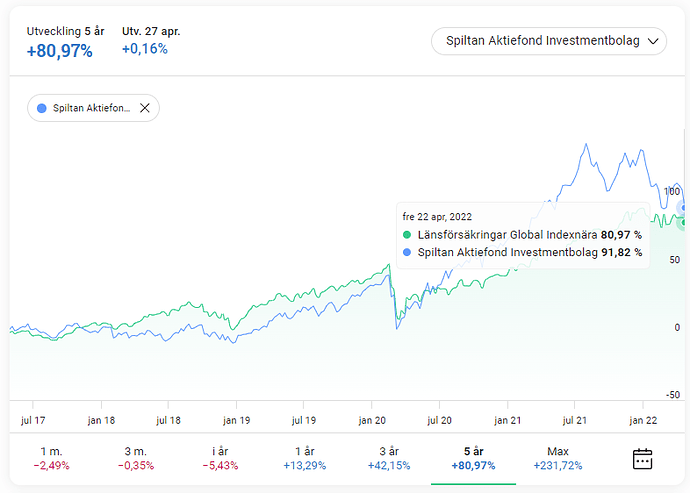Select the 1 m. period tab
The width and height of the screenshot is (690, 493).
[x=49, y=458]
